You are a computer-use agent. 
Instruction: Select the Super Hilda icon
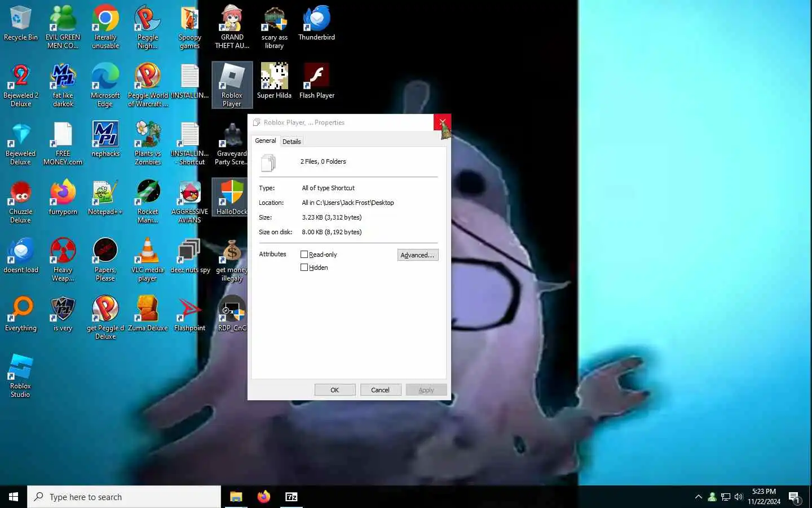[274, 81]
